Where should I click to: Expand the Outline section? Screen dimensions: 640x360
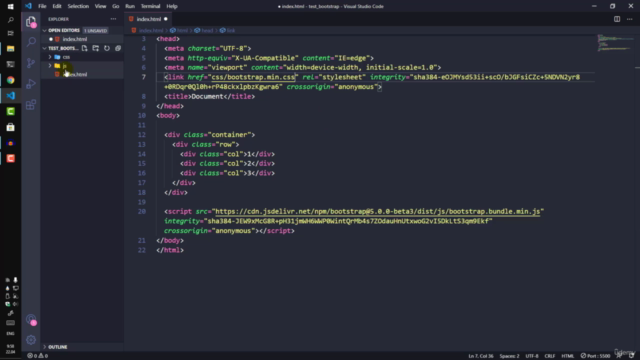pos(44,347)
